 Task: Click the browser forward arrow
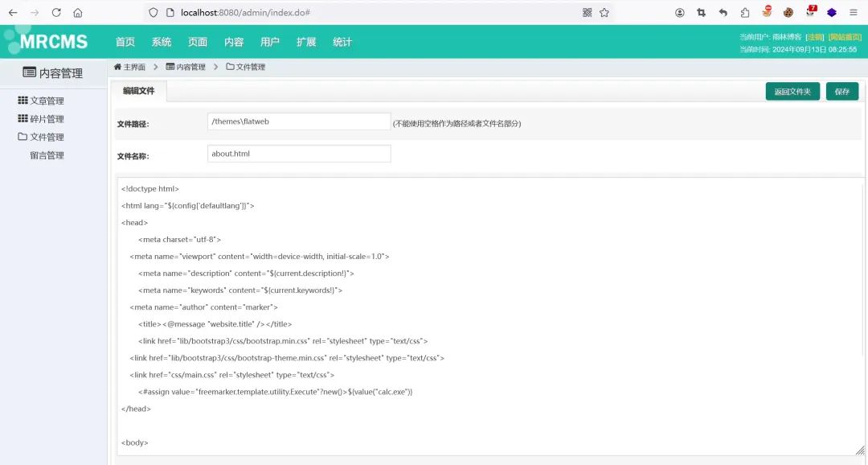[35, 12]
